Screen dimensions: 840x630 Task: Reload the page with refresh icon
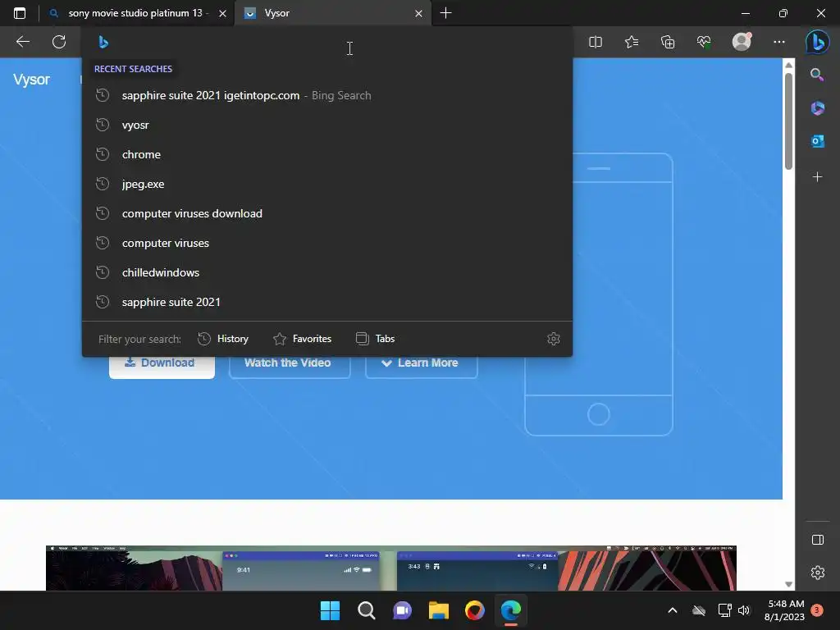coord(59,42)
